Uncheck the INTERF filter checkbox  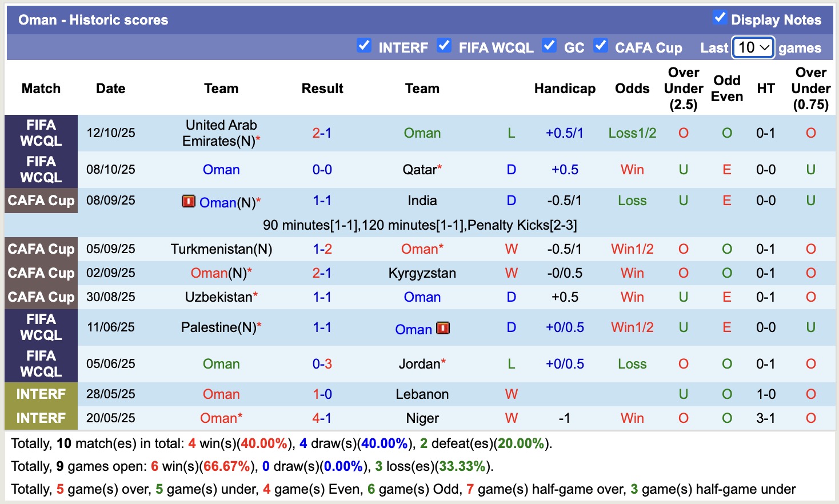pos(364,46)
